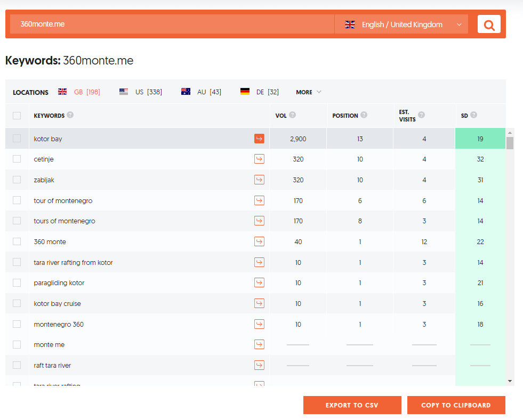Open the cetinje keyword arrow icon
This screenshot has height=420, width=523.
259,159
